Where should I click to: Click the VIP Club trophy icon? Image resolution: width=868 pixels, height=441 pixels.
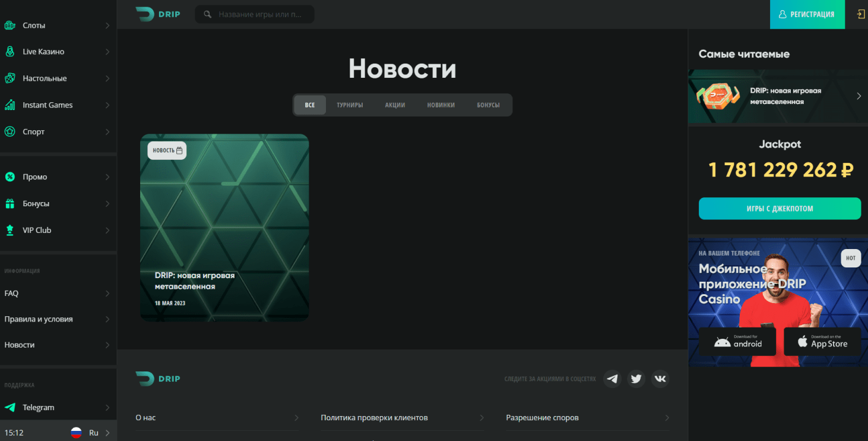click(9, 230)
